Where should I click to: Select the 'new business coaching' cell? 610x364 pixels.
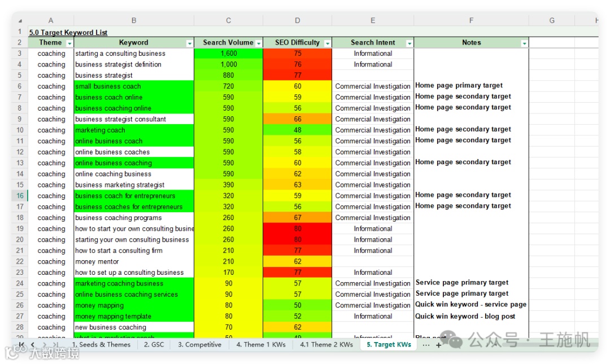point(134,327)
